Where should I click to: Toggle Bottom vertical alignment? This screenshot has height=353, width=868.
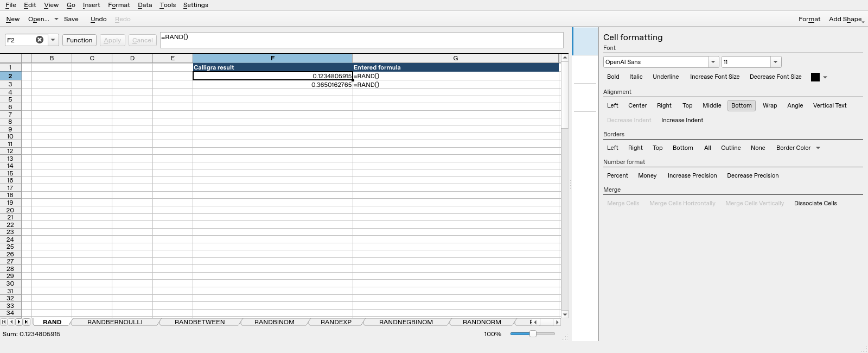coord(742,106)
